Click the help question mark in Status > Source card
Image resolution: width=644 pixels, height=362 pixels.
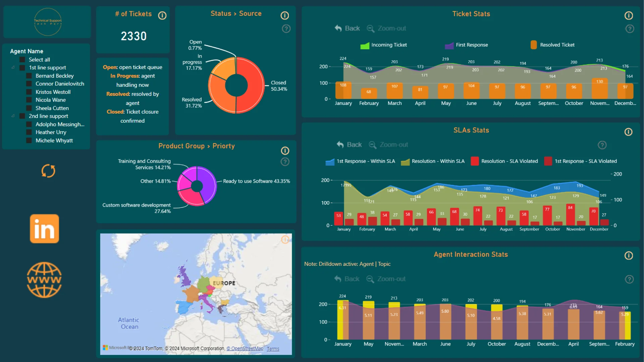(286, 29)
